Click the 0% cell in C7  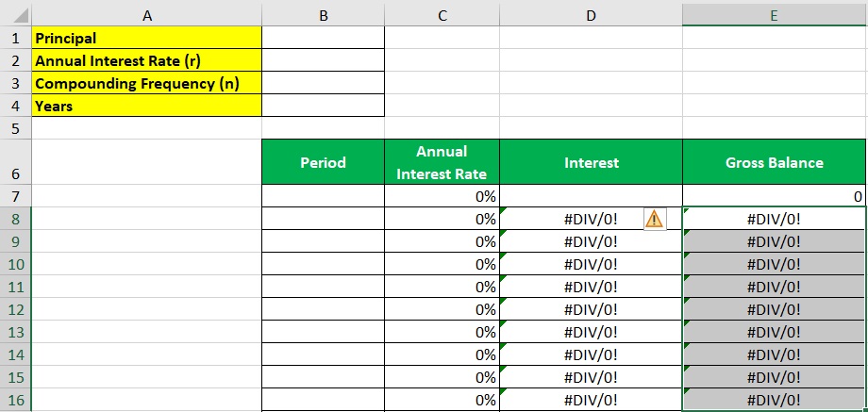pos(442,196)
